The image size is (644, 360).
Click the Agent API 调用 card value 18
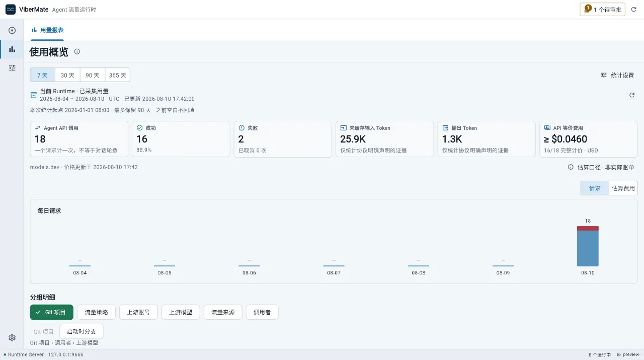pyautogui.click(x=40, y=139)
